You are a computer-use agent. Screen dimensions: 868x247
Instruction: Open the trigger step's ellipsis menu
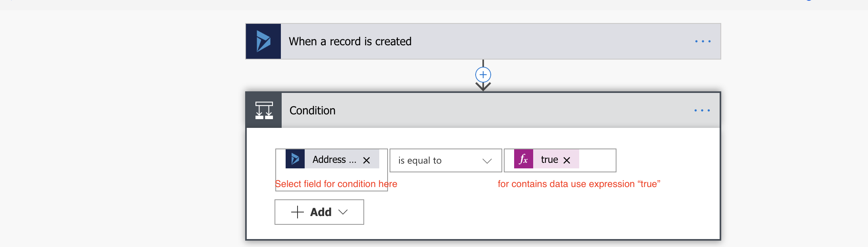[703, 41]
